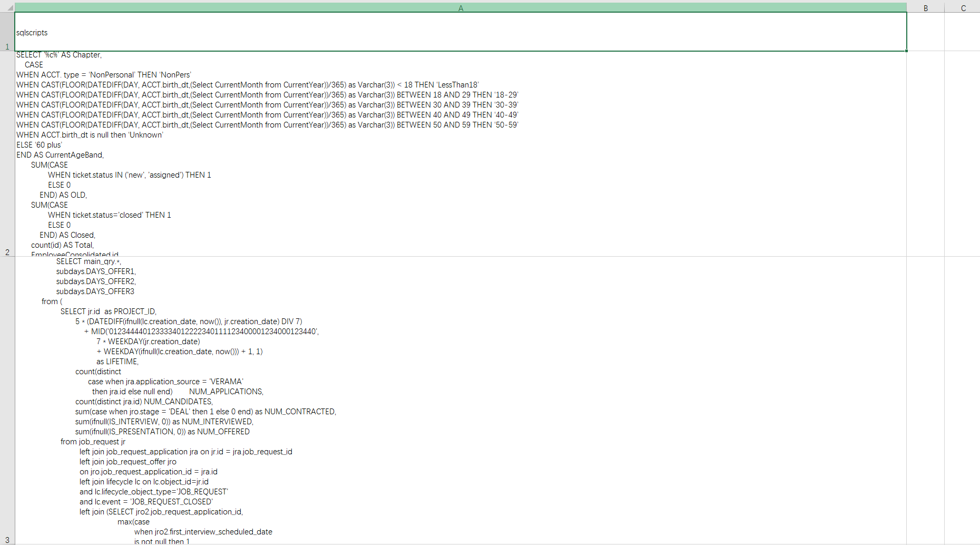Click empty cell B1

tap(925, 32)
